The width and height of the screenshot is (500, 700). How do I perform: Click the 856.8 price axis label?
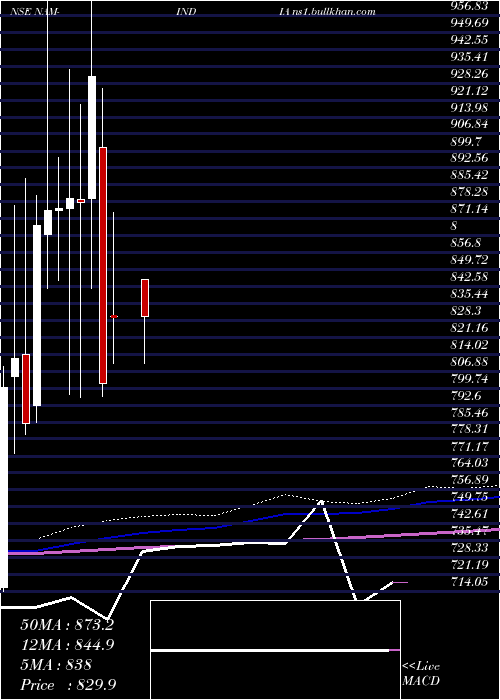click(465, 243)
